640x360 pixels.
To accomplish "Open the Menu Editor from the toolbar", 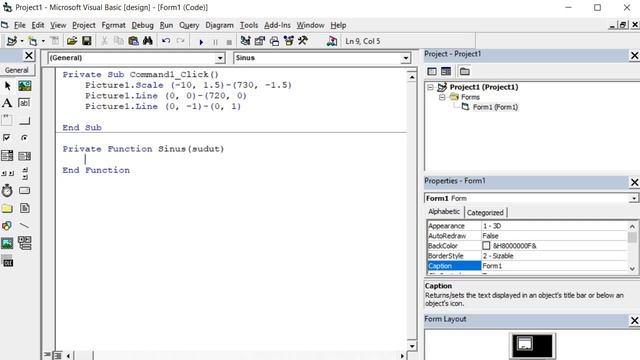I will [x=55, y=41].
